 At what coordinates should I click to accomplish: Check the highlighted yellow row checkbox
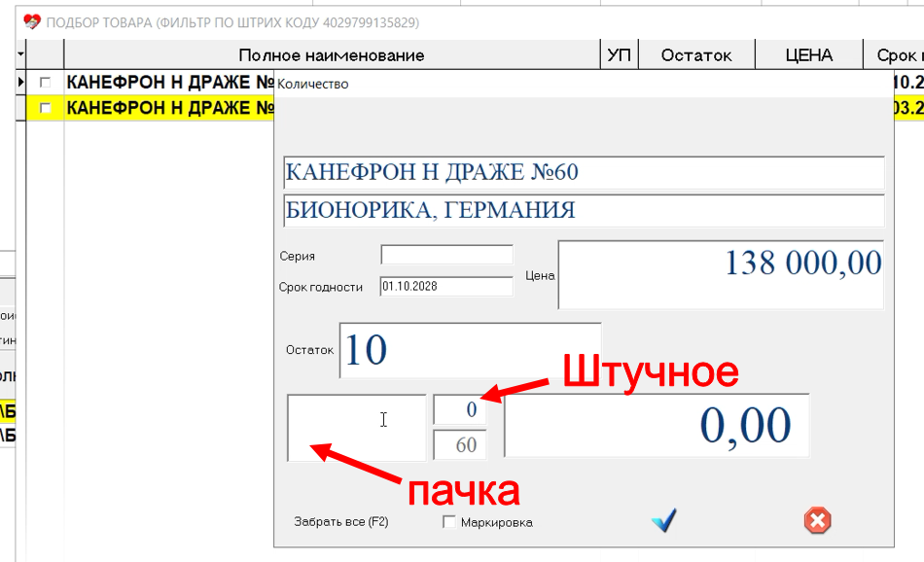[43, 107]
